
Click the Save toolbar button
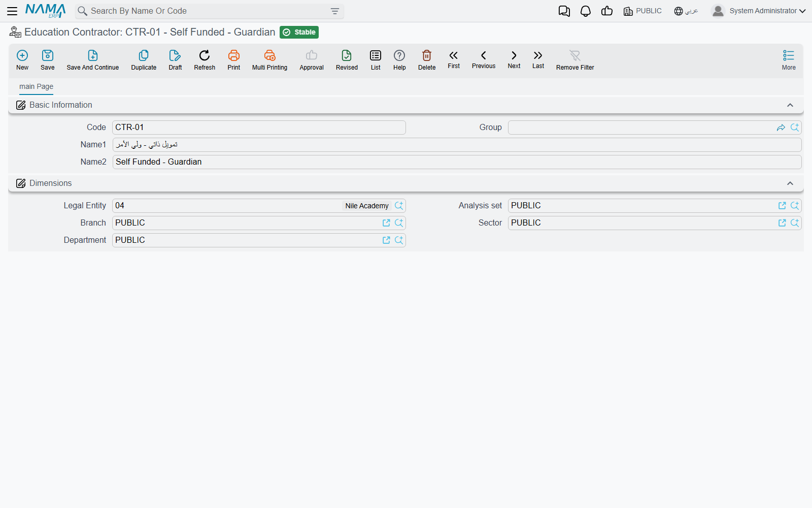pos(48,60)
